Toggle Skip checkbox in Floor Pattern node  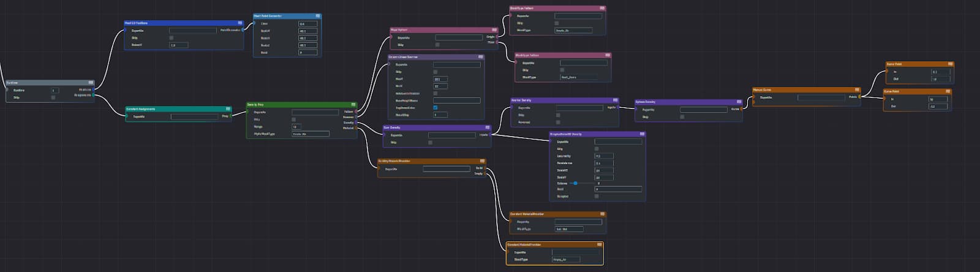click(437, 45)
